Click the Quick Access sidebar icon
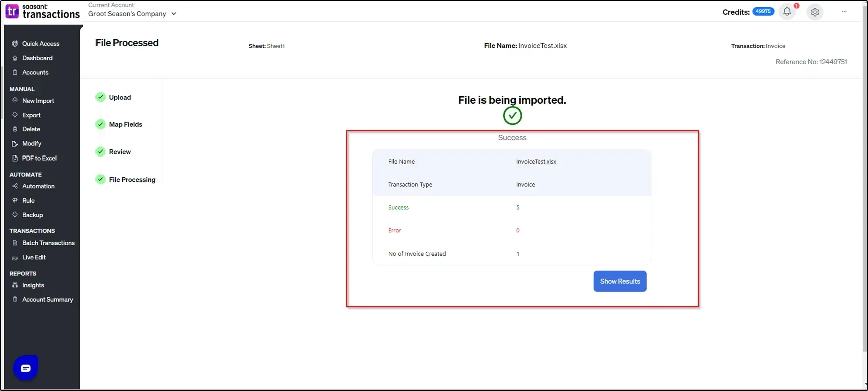The width and height of the screenshot is (868, 391). [x=15, y=44]
